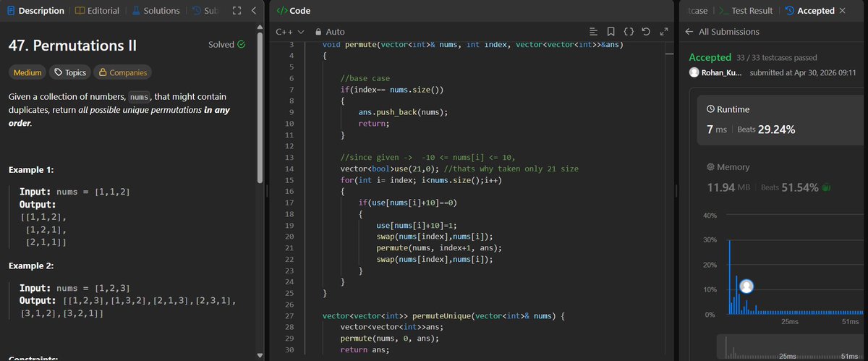Close the Accepted tab
Screen dimensions: 868x361
[842, 11]
